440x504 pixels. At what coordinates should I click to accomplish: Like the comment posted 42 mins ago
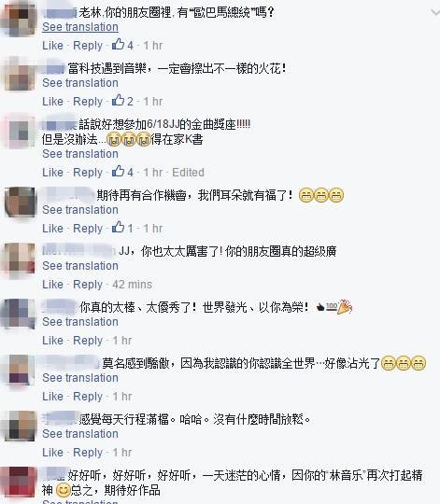pyautogui.click(x=52, y=285)
